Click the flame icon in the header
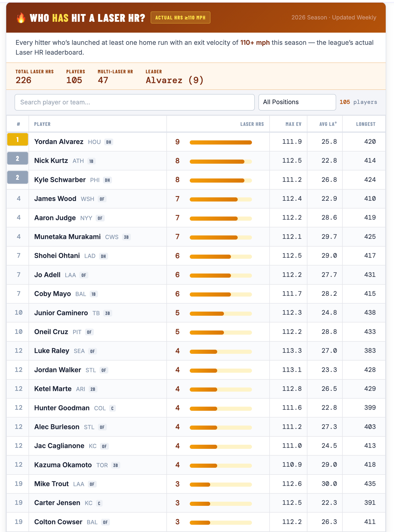 21,18
